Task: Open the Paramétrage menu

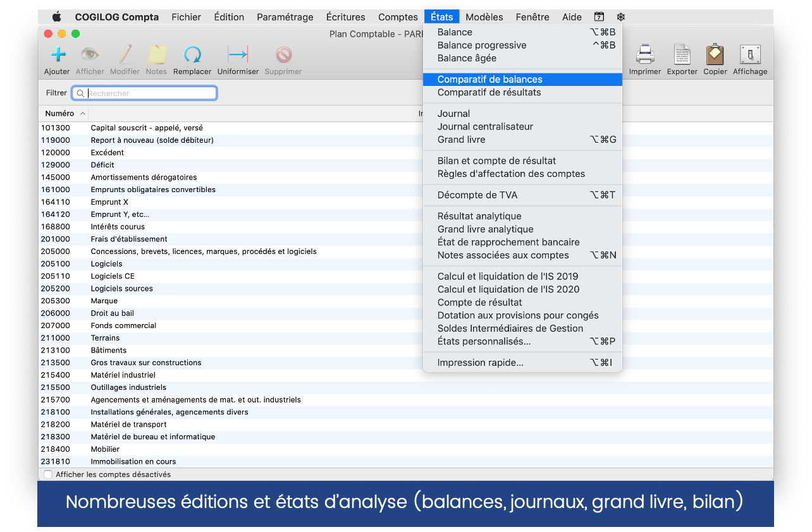Action: click(285, 17)
